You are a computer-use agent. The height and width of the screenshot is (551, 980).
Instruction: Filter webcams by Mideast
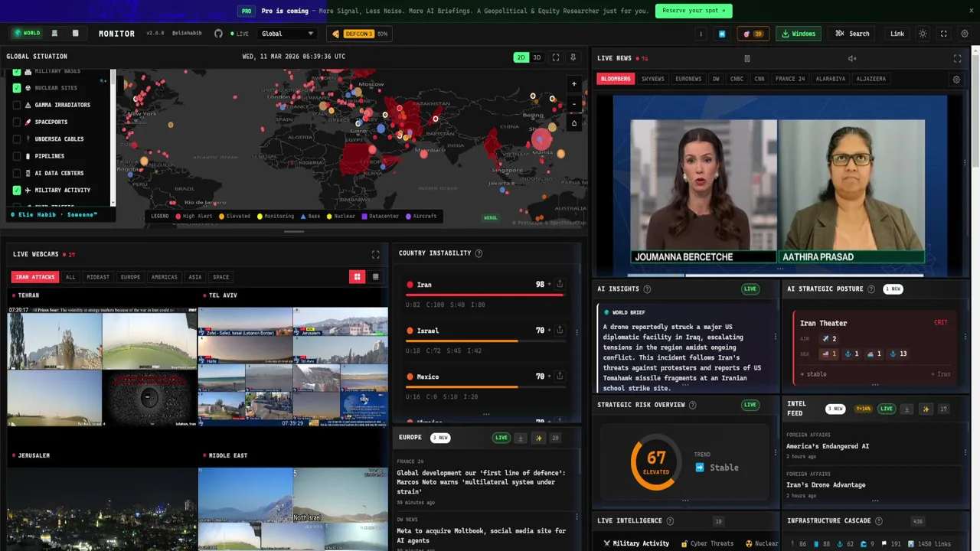point(98,277)
